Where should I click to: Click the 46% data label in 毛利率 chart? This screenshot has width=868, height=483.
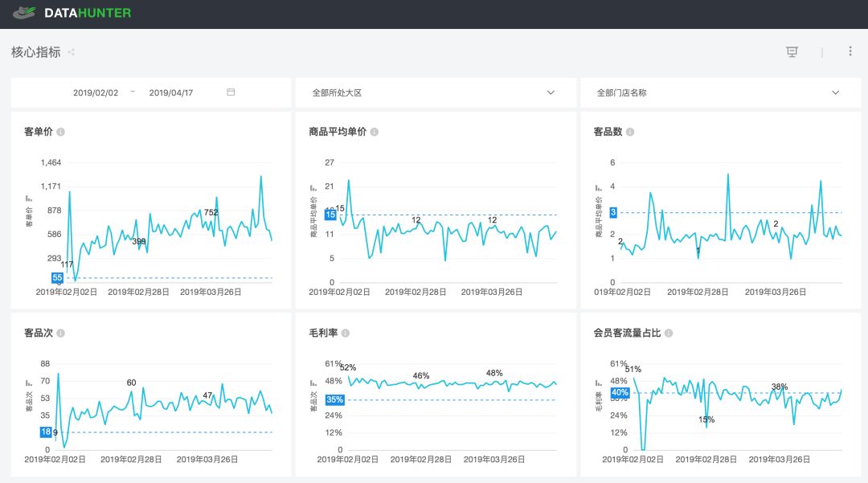coord(420,375)
